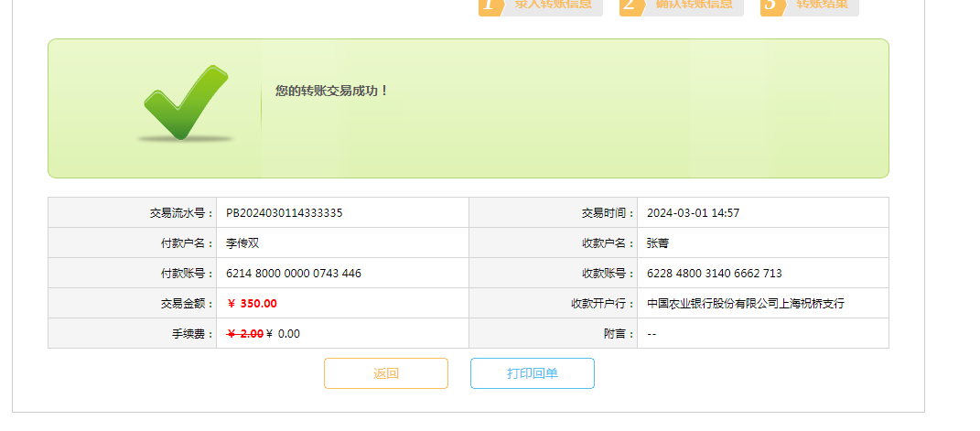Click the 您的转账交易成功 success message
Viewport: 980px width, 431px height.
pos(332,91)
